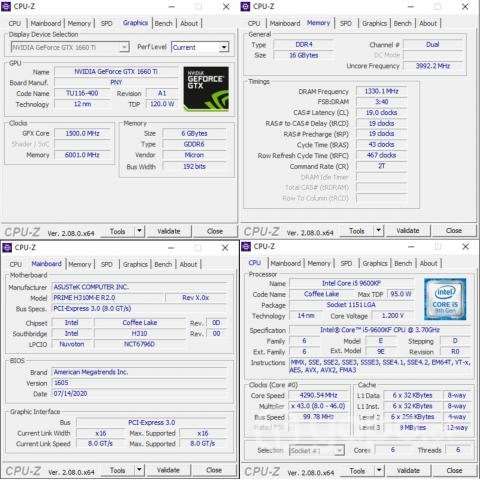Image resolution: width=480 pixels, height=480 pixels.
Task: Click the BIOS Brand American Megatrends Inc. field
Action: pyautogui.click(x=140, y=372)
